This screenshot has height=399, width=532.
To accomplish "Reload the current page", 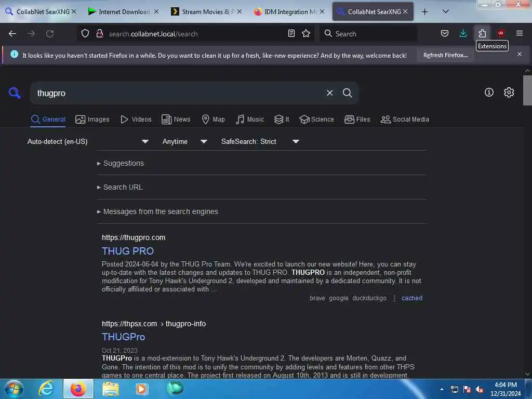I will point(50,34).
